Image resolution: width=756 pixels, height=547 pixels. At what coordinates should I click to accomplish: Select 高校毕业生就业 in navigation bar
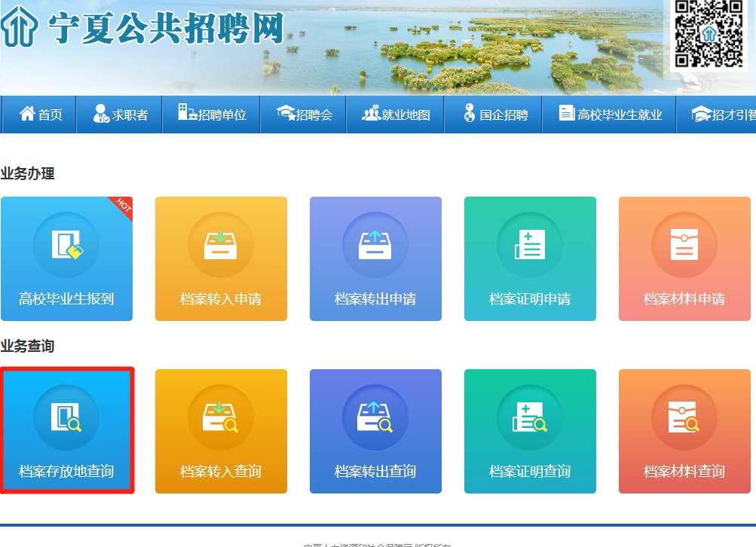click(x=610, y=115)
